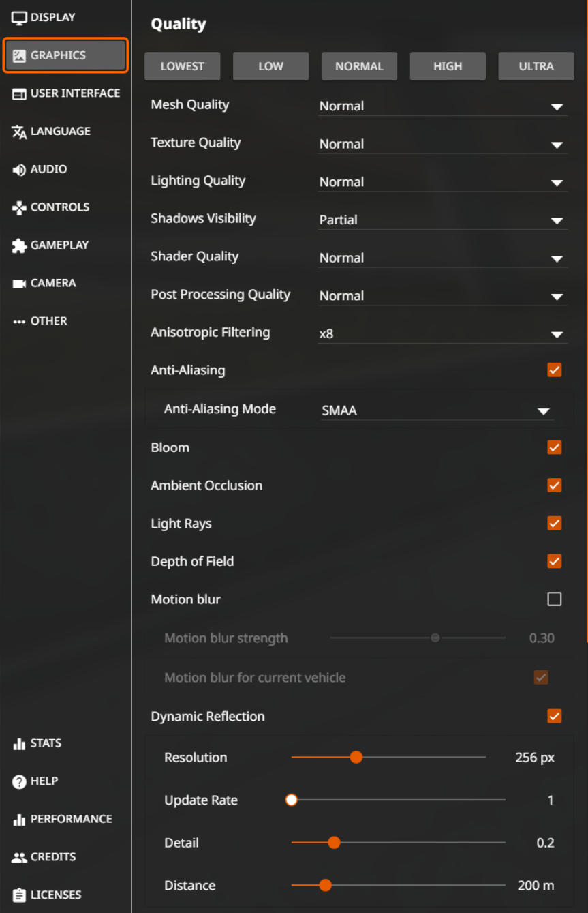Apply the ULTRA quality preset

point(536,66)
